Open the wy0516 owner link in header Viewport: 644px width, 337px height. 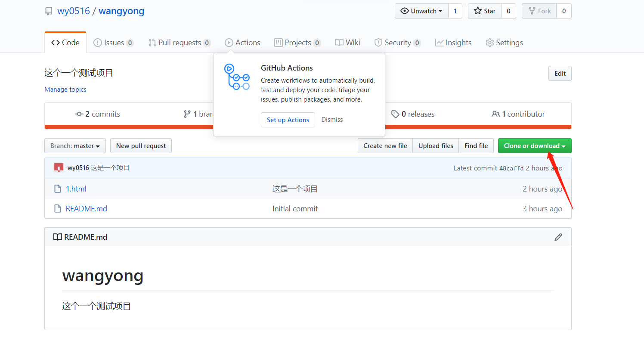tap(74, 11)
